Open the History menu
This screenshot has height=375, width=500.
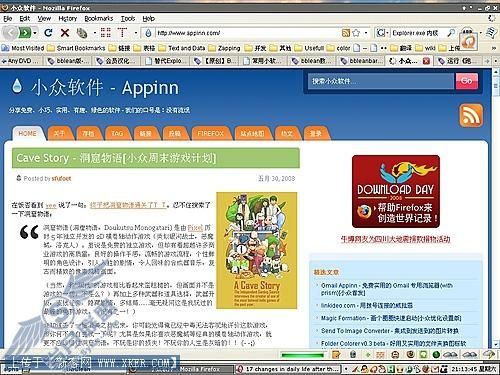67,19
